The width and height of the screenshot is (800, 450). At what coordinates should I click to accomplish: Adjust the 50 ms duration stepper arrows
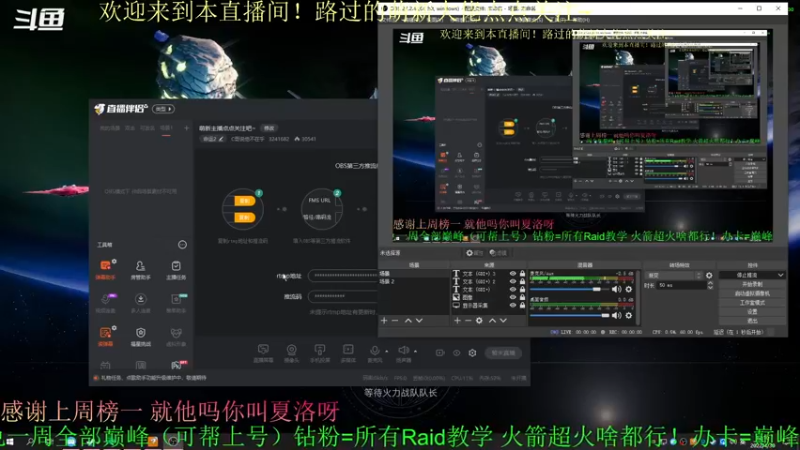pyautogui.click(x=710, y=285)
